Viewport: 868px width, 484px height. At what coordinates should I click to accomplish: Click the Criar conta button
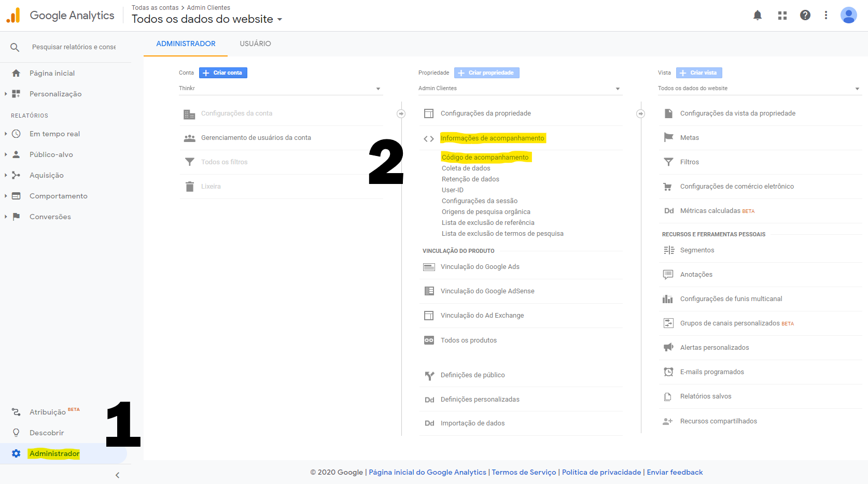click(x=223, y=73)
